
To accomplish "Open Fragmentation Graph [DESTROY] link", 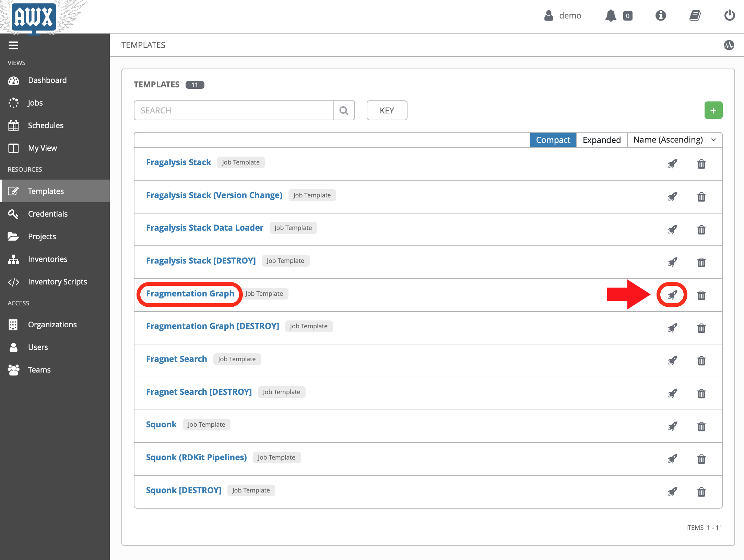I will pos(212,326).
